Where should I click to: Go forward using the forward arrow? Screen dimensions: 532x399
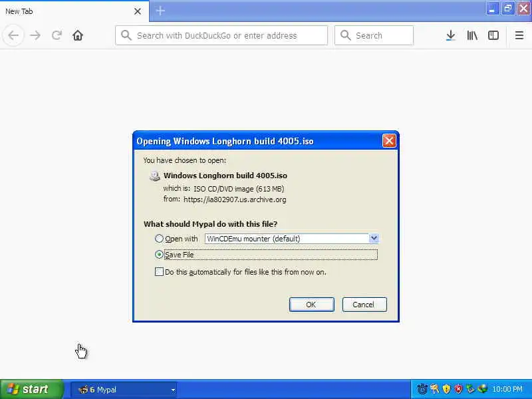35,35
